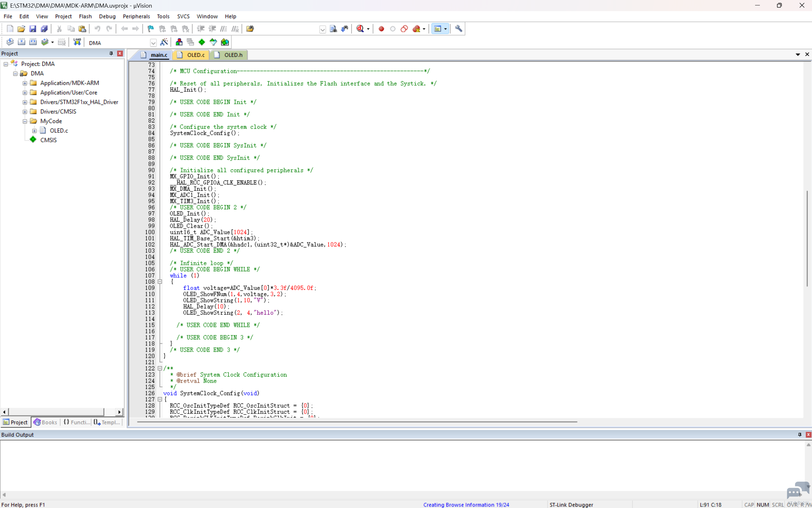Click the Insert Bookmark flag icon
The width and height of the screenshot is (812, 508).
click(151, 29)
